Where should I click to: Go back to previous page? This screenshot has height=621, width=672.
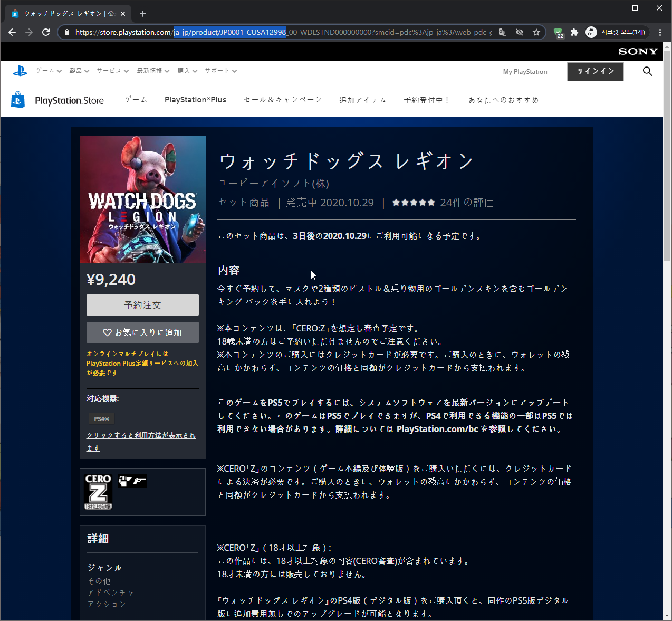point(12,32)
